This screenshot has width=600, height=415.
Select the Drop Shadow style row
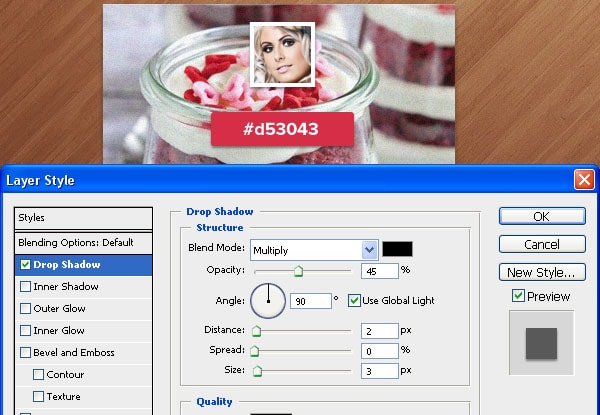[x=83, y=265]
